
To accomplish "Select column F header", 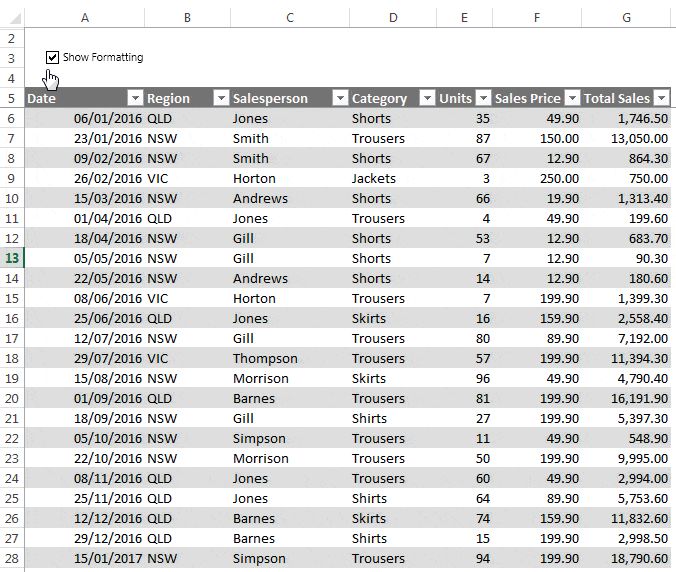I will [x=537, y=18].
